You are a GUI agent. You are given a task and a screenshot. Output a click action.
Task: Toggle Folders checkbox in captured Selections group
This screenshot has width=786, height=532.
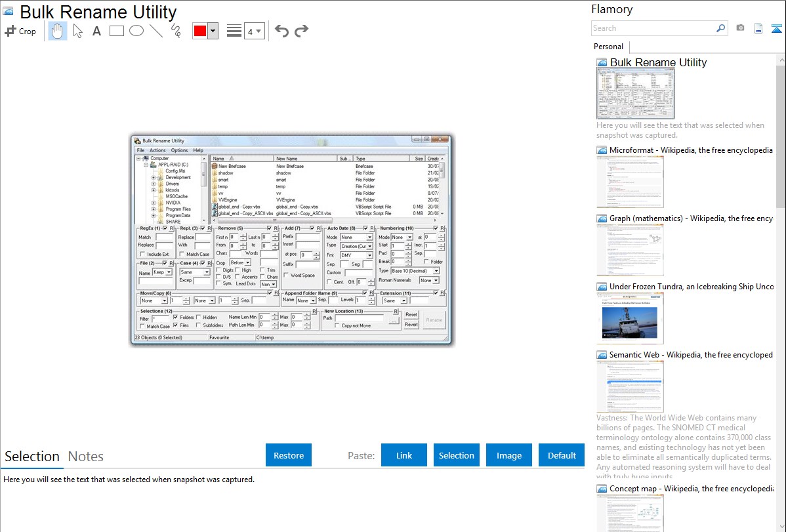[175, 317]
